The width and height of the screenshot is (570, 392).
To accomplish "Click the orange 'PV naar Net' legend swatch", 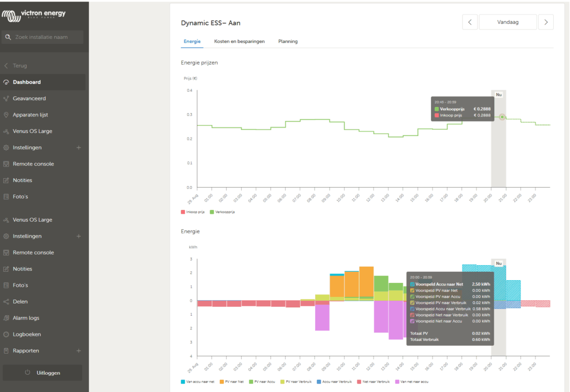I will coord(221,381).
